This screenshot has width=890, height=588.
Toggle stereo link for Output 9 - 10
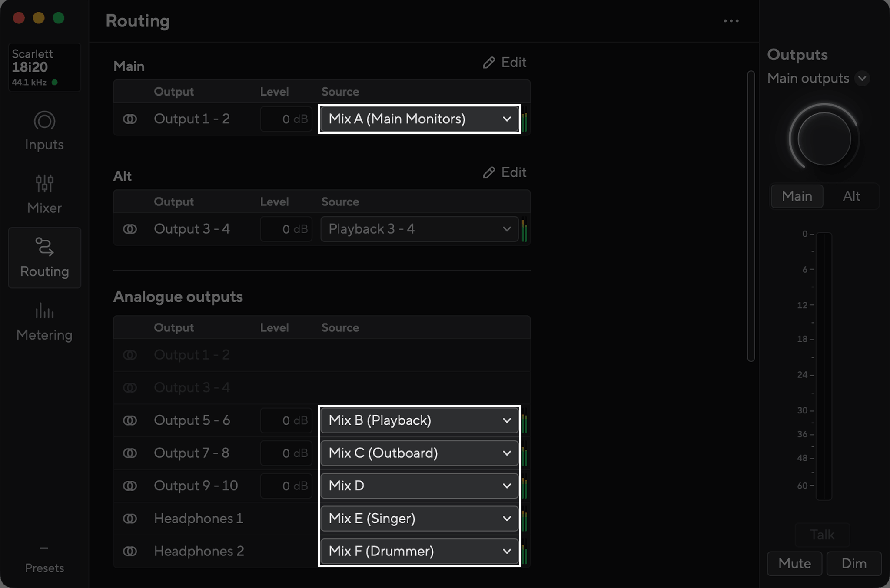pos(130,486)
